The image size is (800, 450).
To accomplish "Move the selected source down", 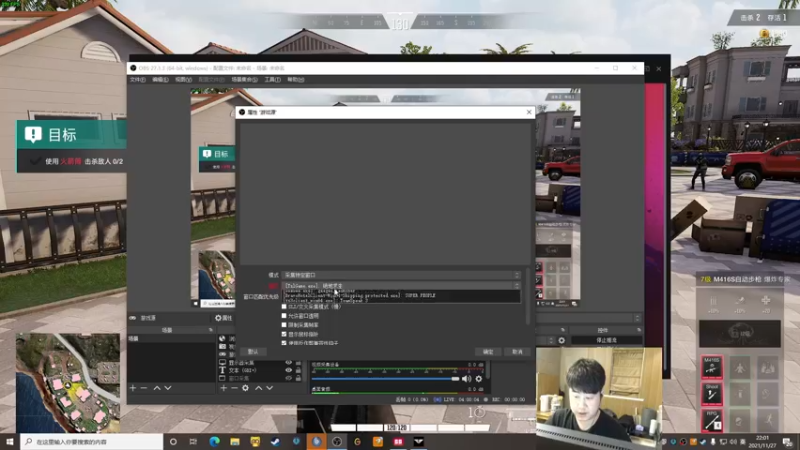I will coord(269,388).
